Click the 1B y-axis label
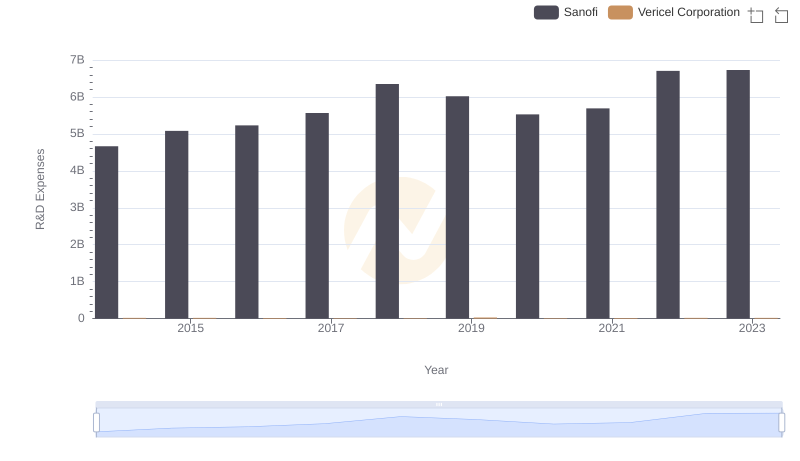Image resolution: width=800 pixels, height=461 pixels. click(77, 281)
